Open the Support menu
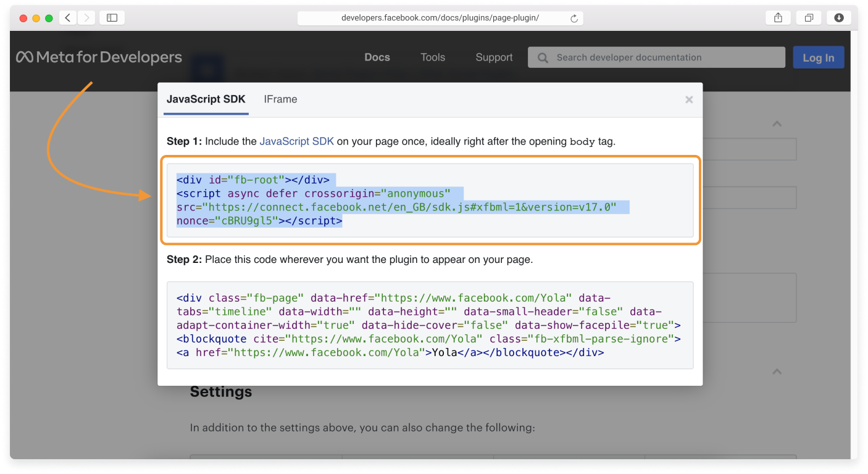Viewport: 868px width, 474px height. 493,57
